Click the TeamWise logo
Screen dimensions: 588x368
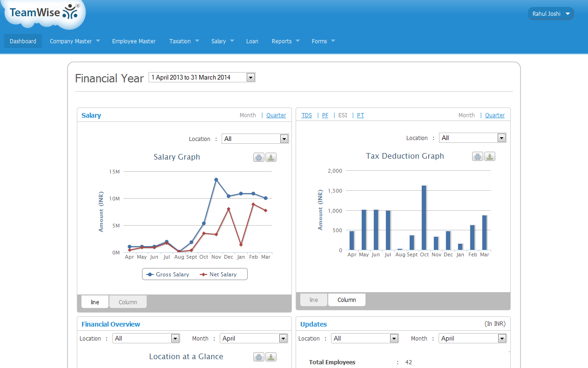44,13
